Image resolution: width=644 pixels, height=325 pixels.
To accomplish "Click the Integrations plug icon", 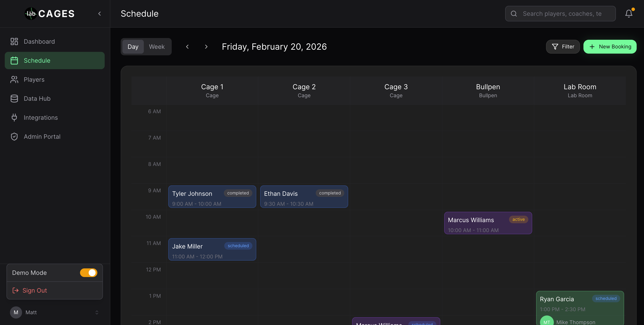I will [x=14, y=117].
